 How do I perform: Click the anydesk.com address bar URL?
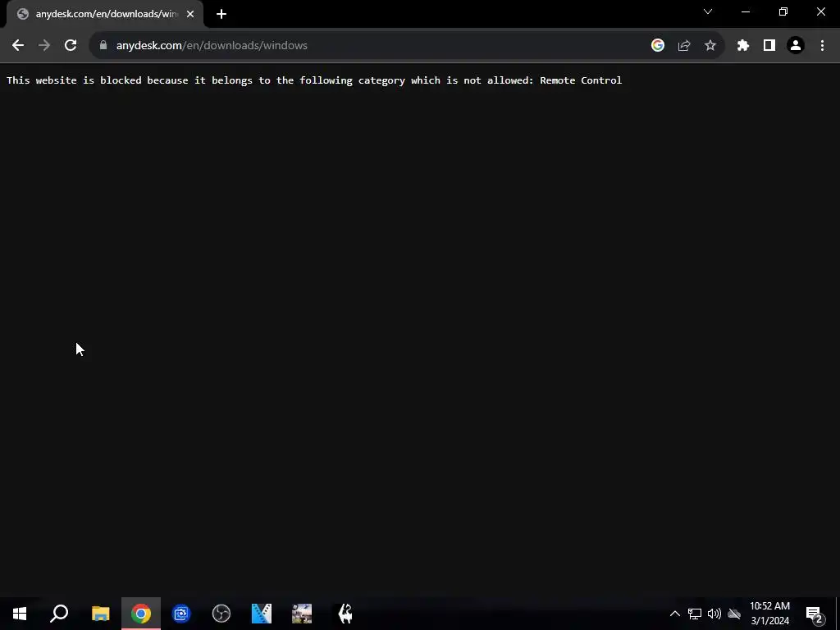(212, 46)
